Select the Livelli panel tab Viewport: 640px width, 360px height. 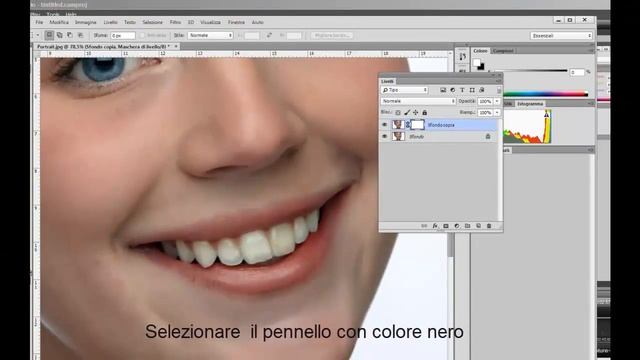pyautogui.click(x=387, y=81)
